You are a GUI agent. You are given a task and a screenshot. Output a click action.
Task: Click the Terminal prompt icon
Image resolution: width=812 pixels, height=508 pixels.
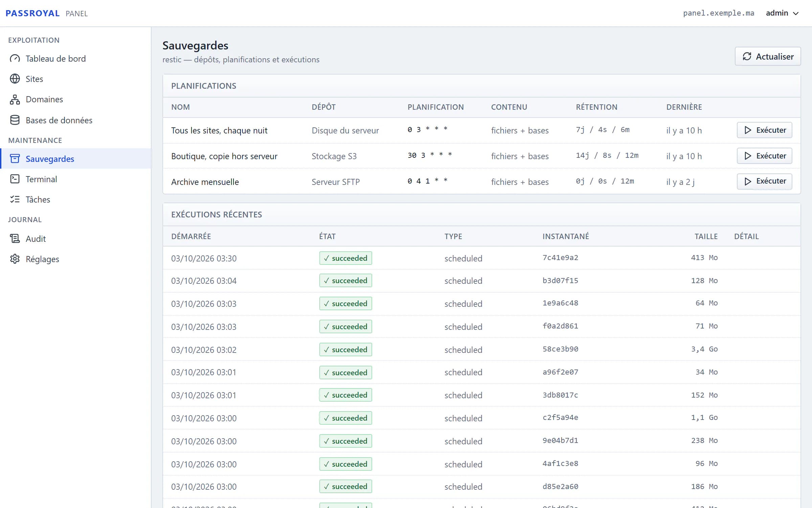(15, 179)
